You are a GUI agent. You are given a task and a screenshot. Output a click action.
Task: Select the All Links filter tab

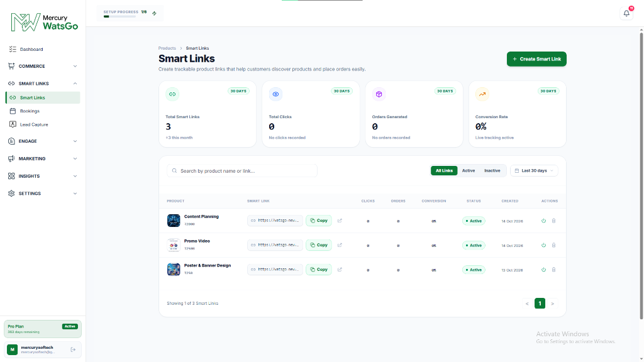[444, 171]
